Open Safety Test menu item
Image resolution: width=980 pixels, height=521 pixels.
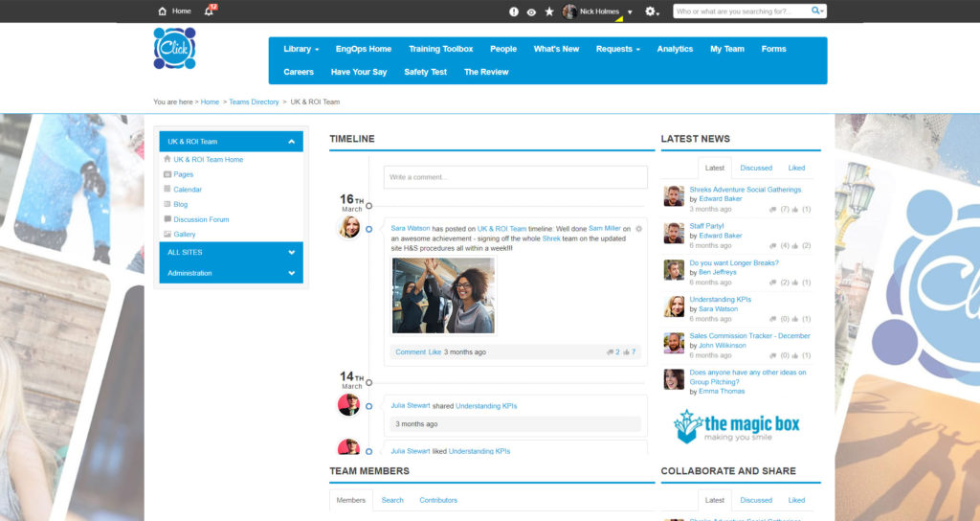[425, 72]
